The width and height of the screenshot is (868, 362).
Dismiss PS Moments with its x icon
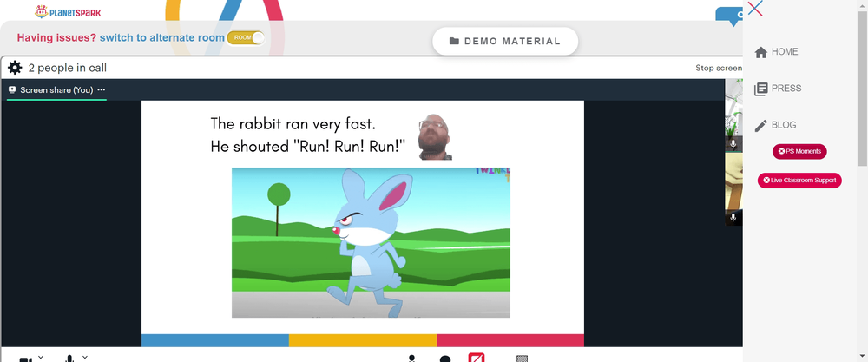781,151
